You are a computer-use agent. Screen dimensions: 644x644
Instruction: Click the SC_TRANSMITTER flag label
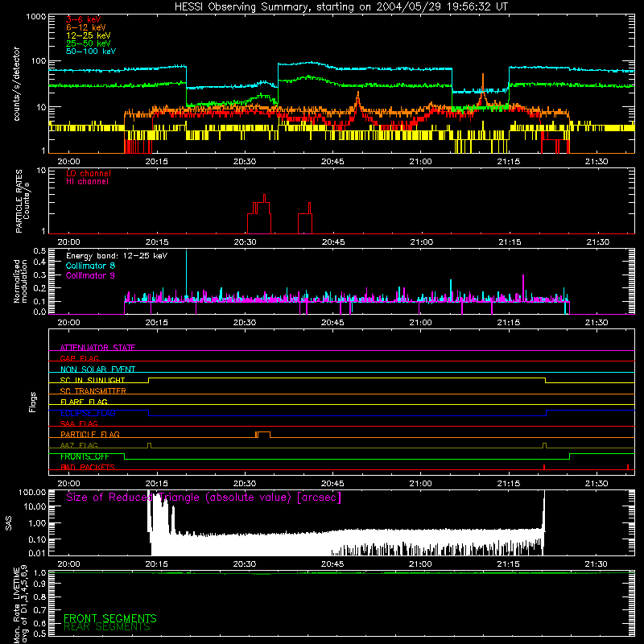pos(93,391)
